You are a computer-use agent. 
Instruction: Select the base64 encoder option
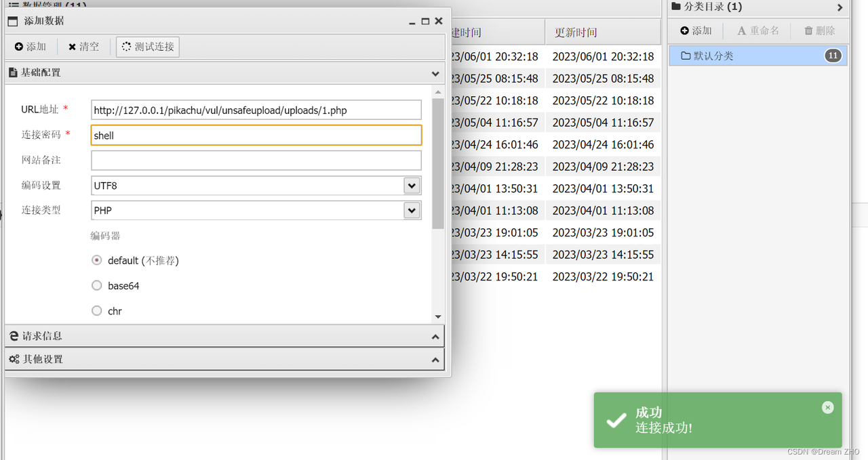coord(97,286)
